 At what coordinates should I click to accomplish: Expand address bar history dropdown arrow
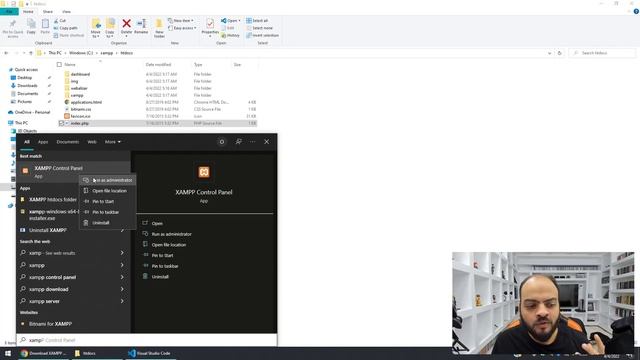pos(549,53)
